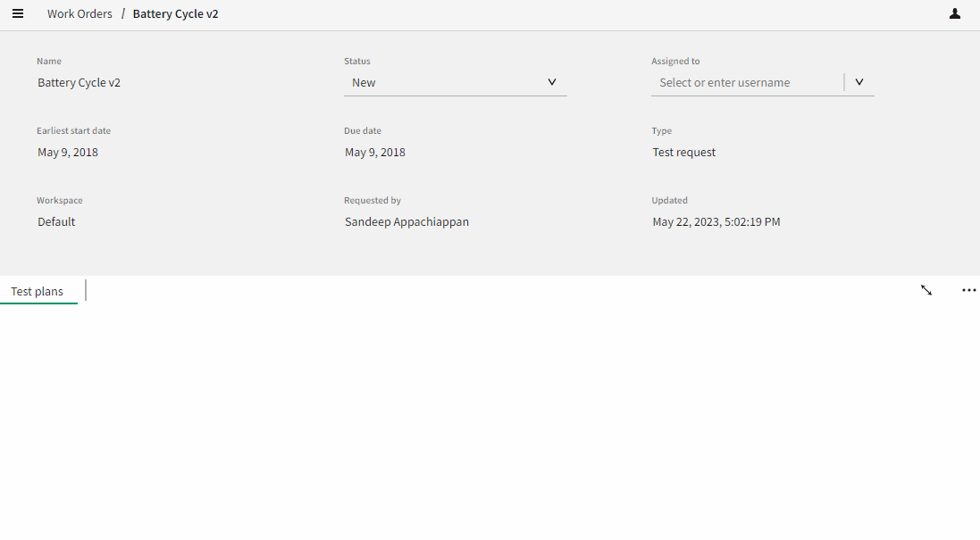The height and width of the screenshot is (540, 980).
Task: Open the Status dropdown showing New
Action: pyautogui.click(x=456, y=81)
